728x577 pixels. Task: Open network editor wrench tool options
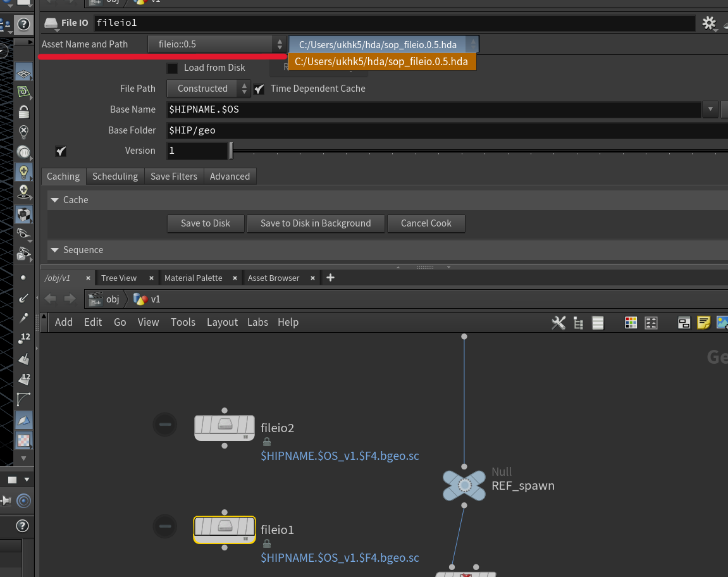point(558,323)
